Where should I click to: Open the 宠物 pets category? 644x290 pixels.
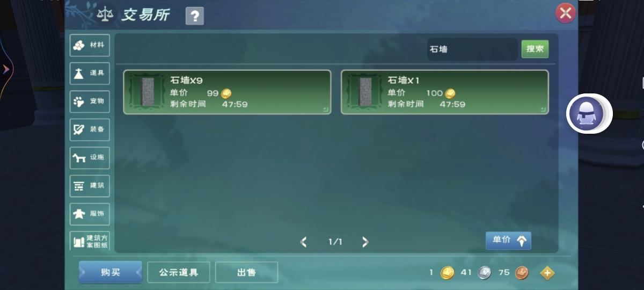click(90, 102)
